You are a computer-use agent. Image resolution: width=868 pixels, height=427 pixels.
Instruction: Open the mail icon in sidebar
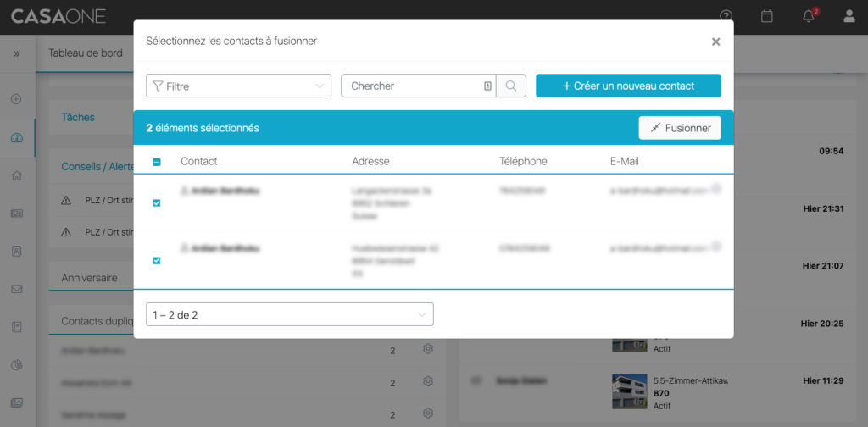coord(16,289)
